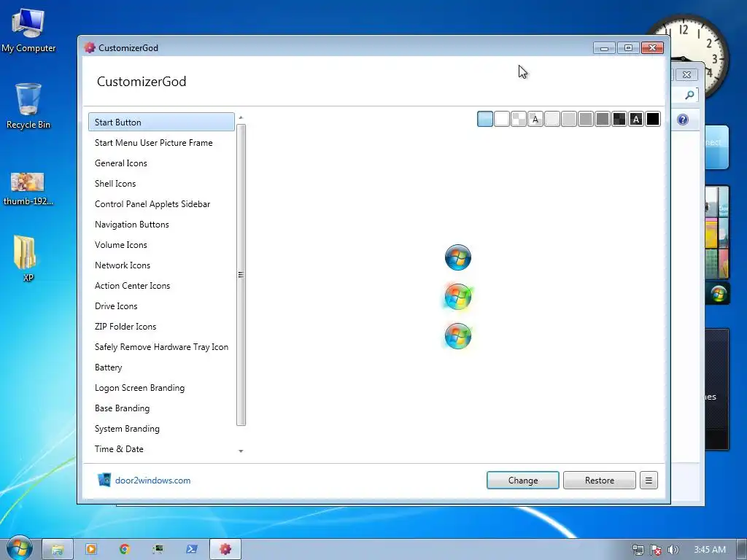Screen dimensions: 747x560
Task: Select the light blue background swatch
Action: (x=485, y=119)
